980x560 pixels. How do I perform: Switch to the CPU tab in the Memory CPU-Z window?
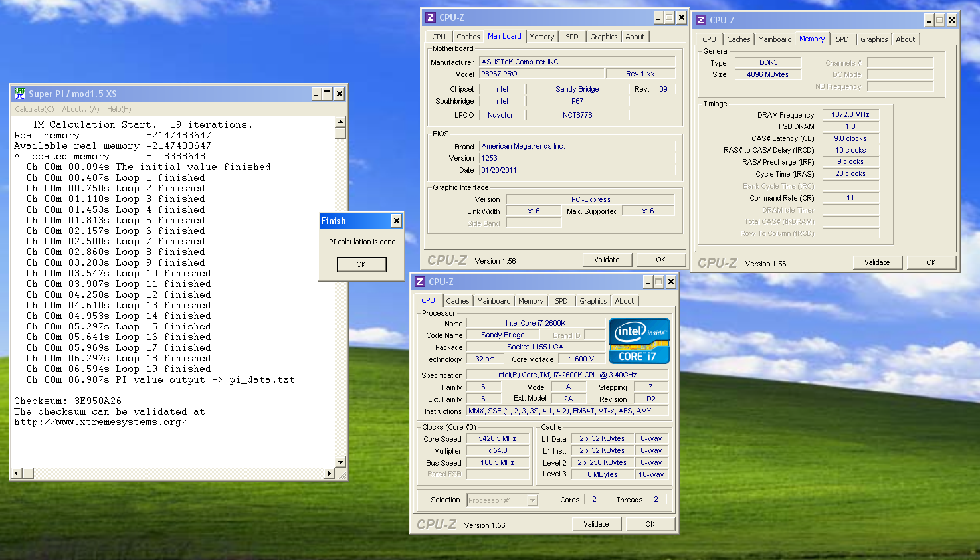(x=710, y=39)
